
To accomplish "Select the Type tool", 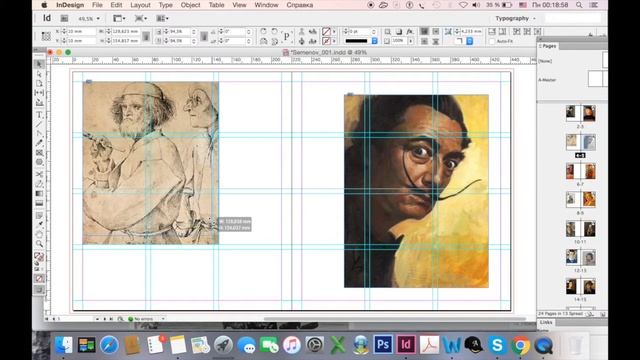I will click(x=39, y=115).
